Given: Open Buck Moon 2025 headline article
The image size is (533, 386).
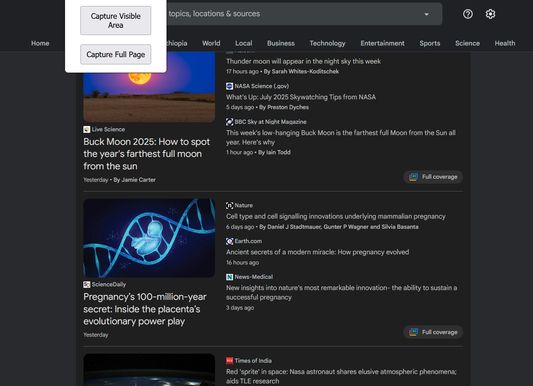Looking at the screenshot, I should (x=147, y=154).
